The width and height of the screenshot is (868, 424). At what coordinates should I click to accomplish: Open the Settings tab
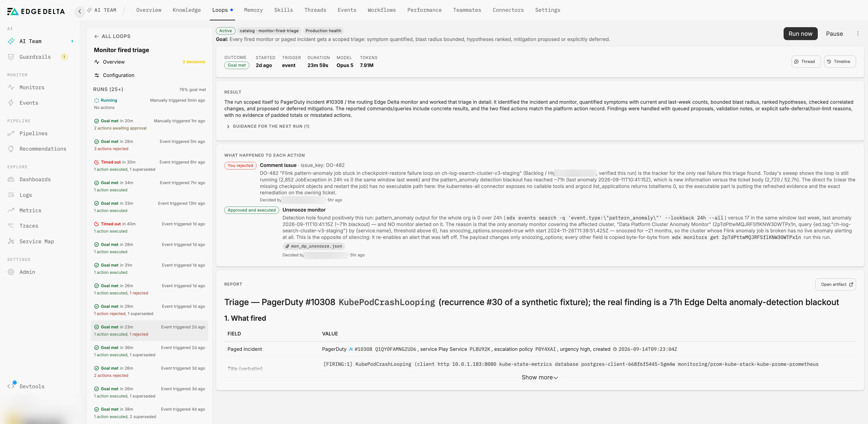click(x=548, y=10)
